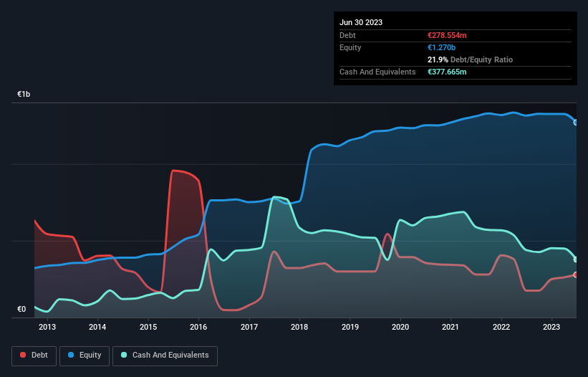The width and height of the screenshot is (588, 377).
Task: Click the blue Equity legend dot
Action: coord(71,355)
